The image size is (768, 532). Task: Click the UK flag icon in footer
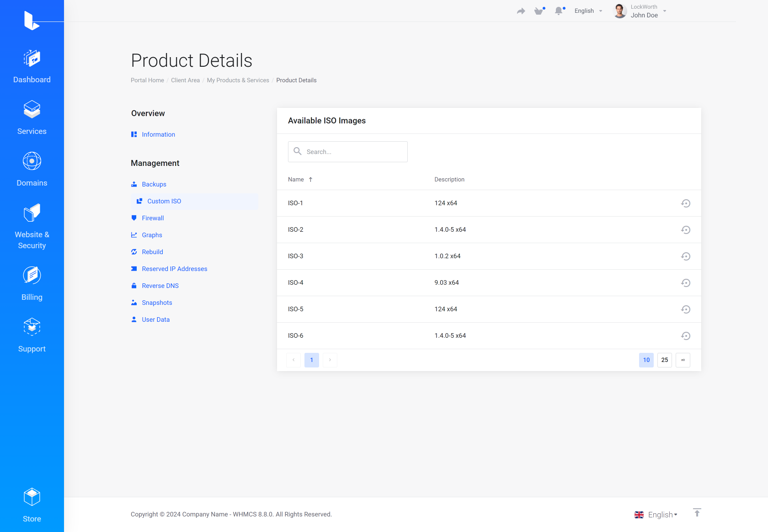[639, 515]
